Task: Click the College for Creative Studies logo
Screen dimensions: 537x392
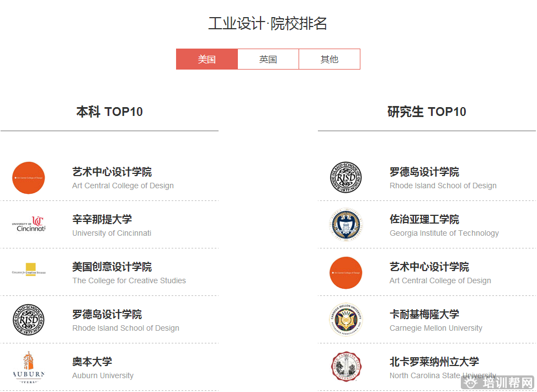Action: point(29,269)
